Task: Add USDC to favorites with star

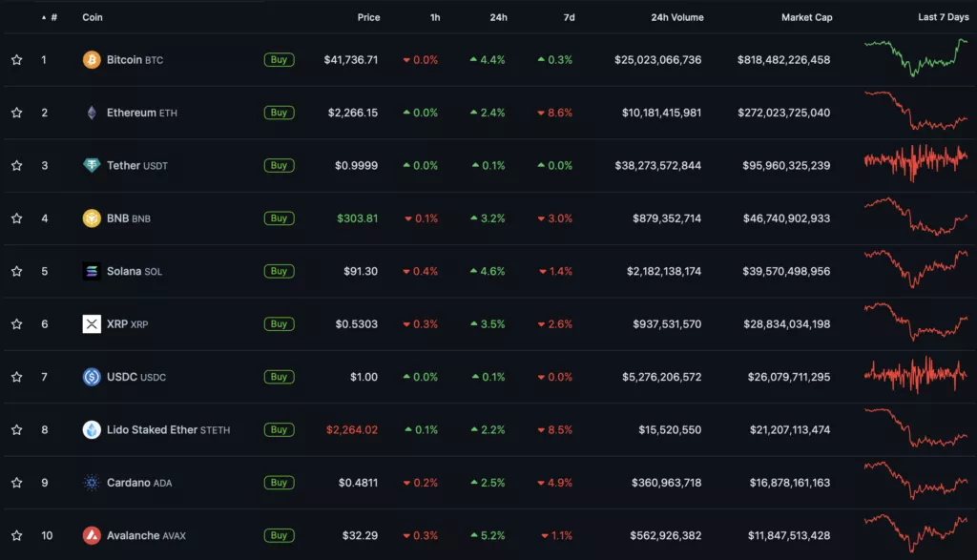Action: click(x=16, y=377)
